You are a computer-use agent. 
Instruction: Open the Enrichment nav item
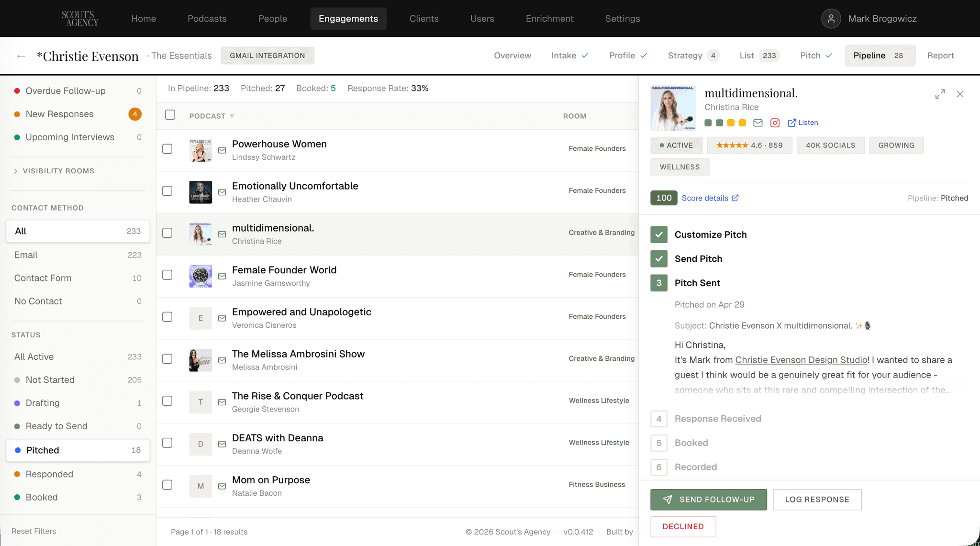pyautogui.click(x=550, y=19)
